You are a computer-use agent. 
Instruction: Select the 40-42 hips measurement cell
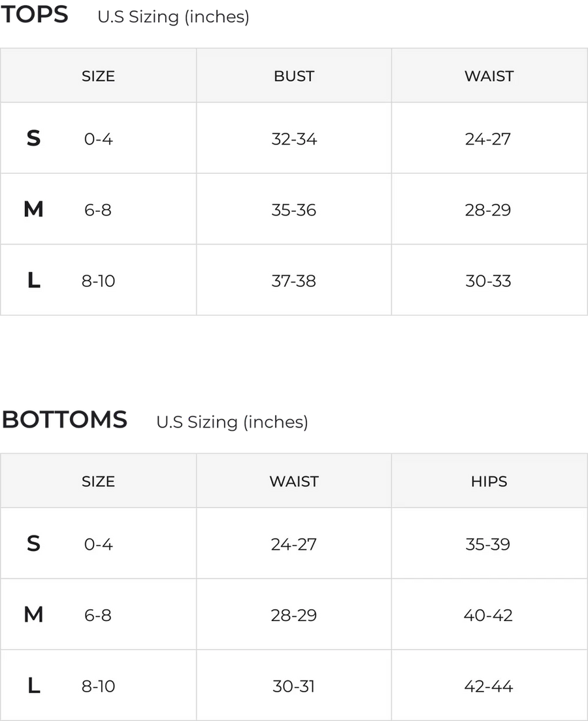[489, 615]
